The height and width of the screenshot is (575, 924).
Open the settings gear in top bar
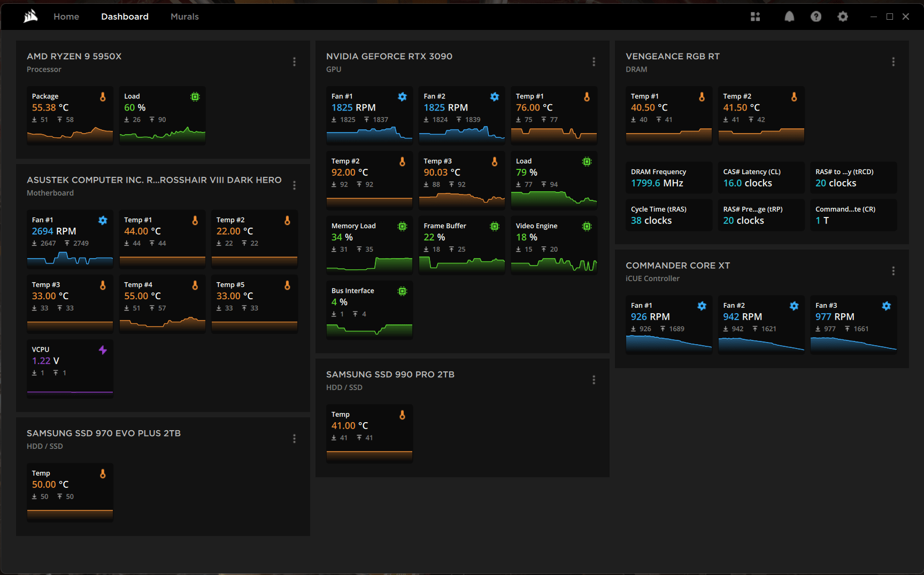(x=843, y=17)
